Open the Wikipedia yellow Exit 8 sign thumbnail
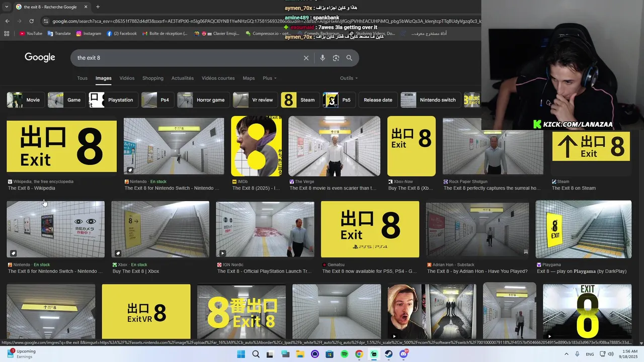 coord(61,146)
